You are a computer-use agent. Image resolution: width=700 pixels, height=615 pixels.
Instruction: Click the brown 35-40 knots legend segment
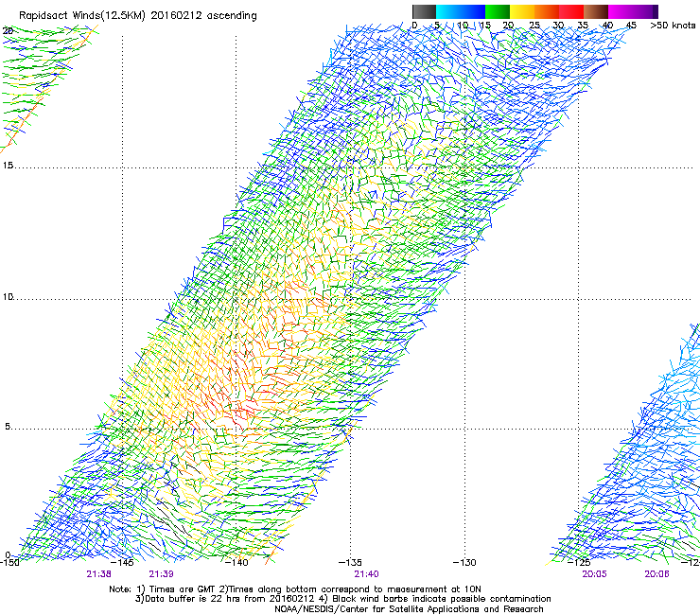(x=596, y=11)
